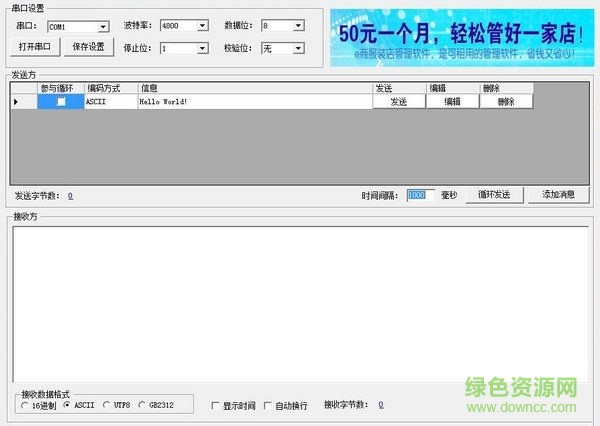Click the 50元一个月 advertisement banner
The width and height of the screenshot is (600, 426).
tap(462, 38)
